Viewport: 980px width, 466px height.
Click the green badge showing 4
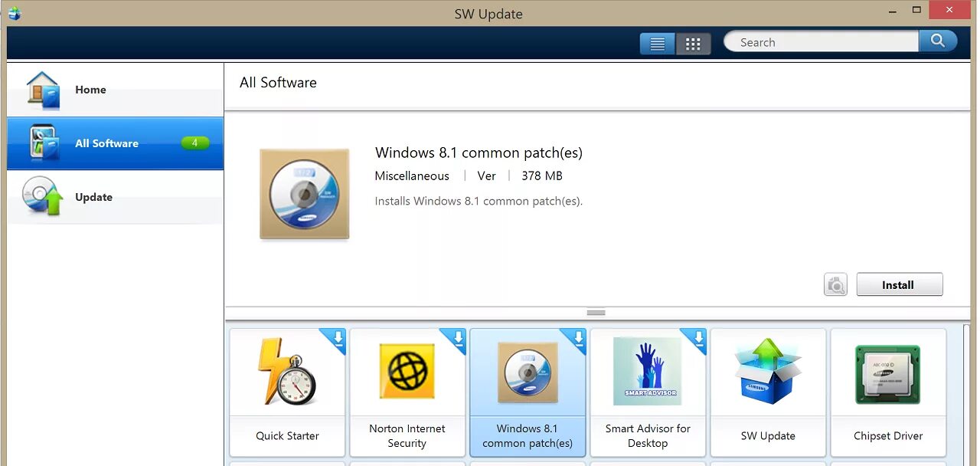click(195, 143)
